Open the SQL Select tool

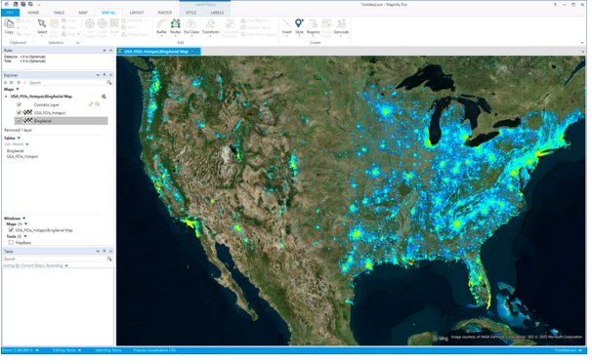[x=54, y=27]
